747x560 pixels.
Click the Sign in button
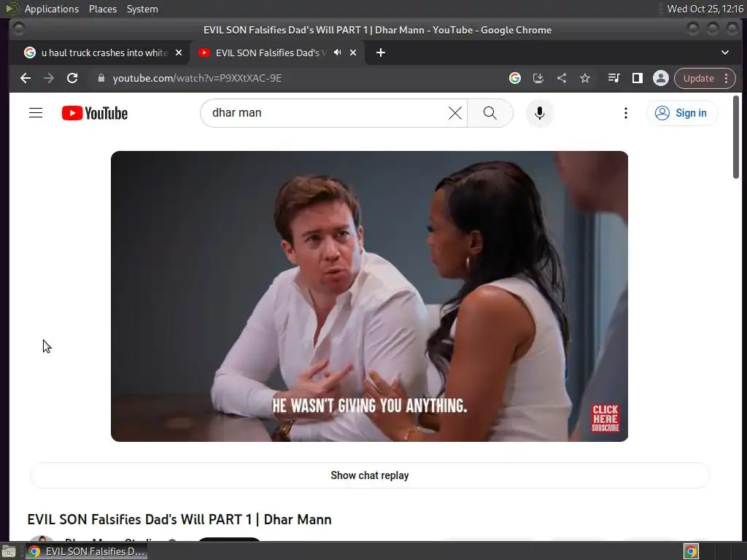[682, 113]
